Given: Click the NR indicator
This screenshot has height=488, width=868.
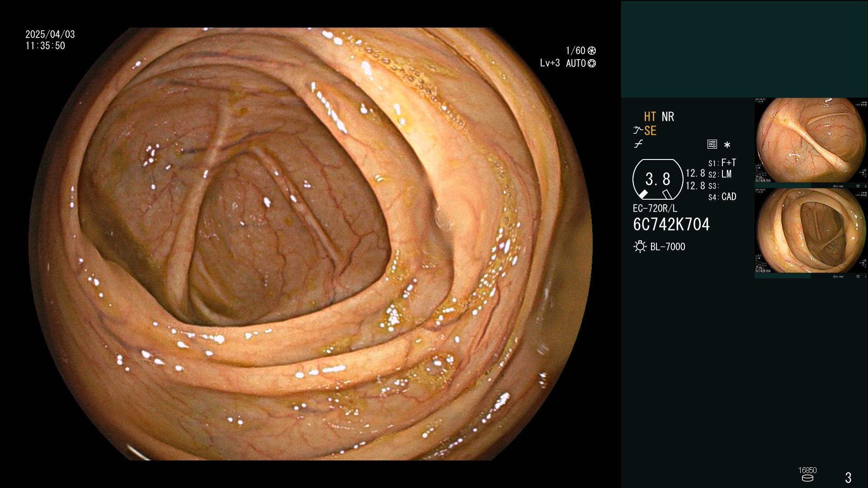Looking at the screenshot, I should [668, 117].
